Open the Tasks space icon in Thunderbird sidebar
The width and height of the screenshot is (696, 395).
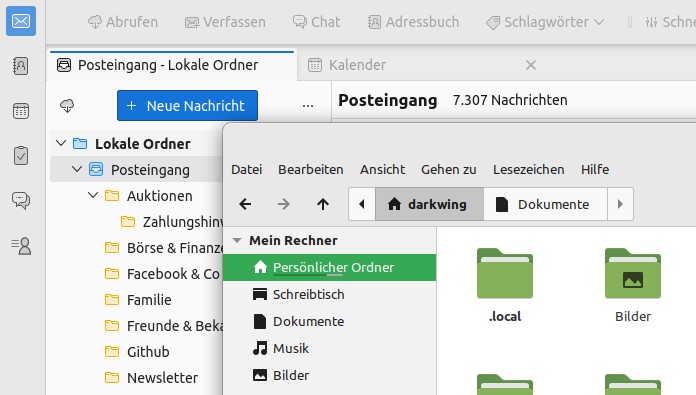(x=21, y=155)
